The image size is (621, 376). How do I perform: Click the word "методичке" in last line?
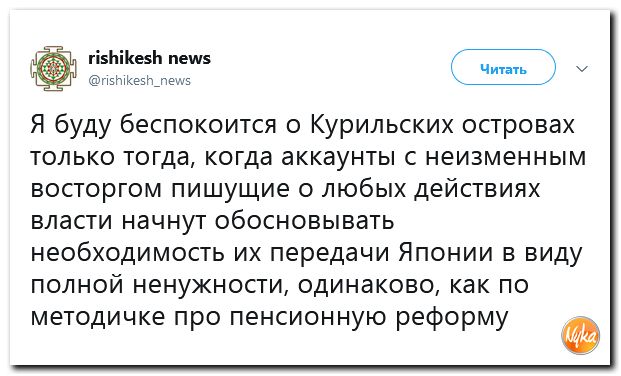97,317
